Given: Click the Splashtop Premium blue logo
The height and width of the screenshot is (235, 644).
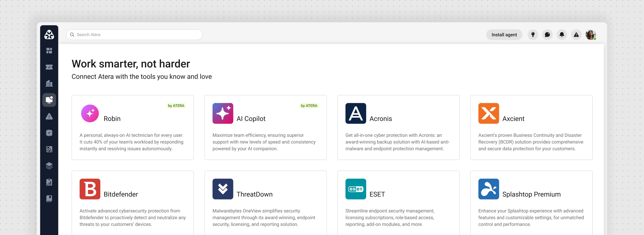Looking at the screenshot, I should click(x=489, y=189).
